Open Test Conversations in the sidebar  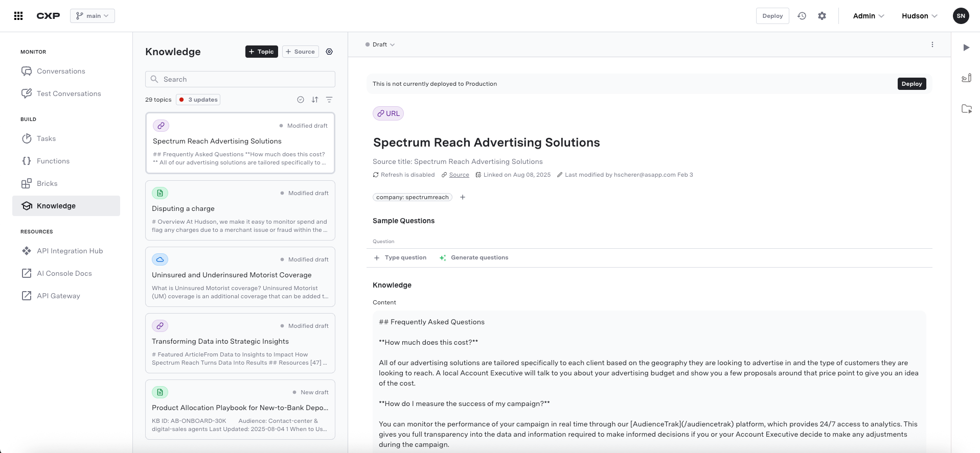[66, 93]
